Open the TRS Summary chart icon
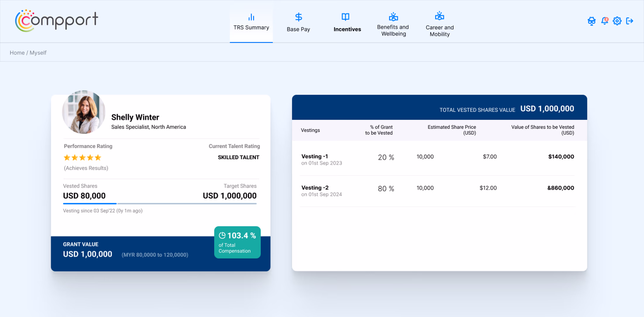Screen dimensions: 644x317 [251, 17]
